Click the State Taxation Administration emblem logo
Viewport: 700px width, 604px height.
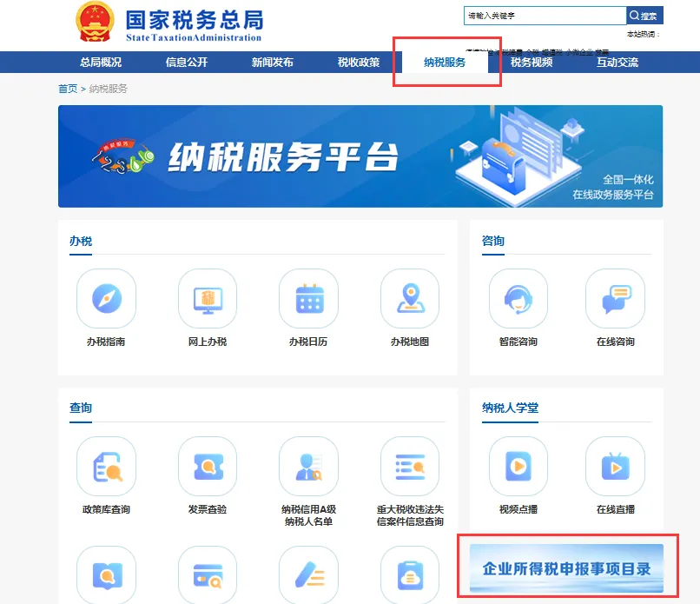pyautogui.click(x=94, y=21)
